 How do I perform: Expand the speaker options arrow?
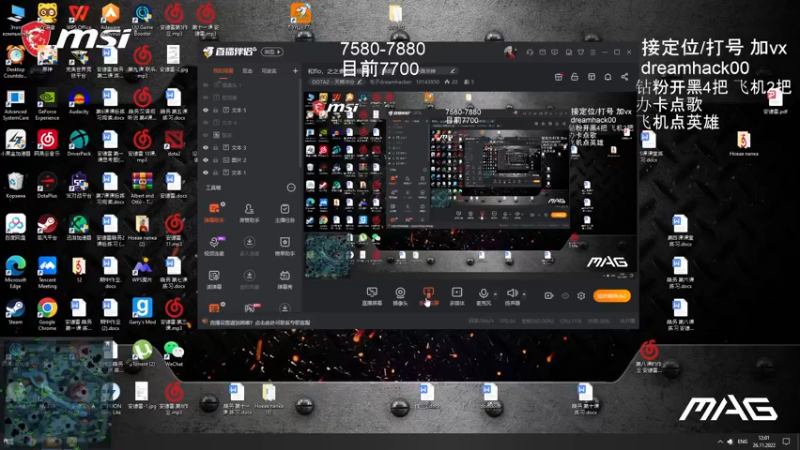(524, 294)
